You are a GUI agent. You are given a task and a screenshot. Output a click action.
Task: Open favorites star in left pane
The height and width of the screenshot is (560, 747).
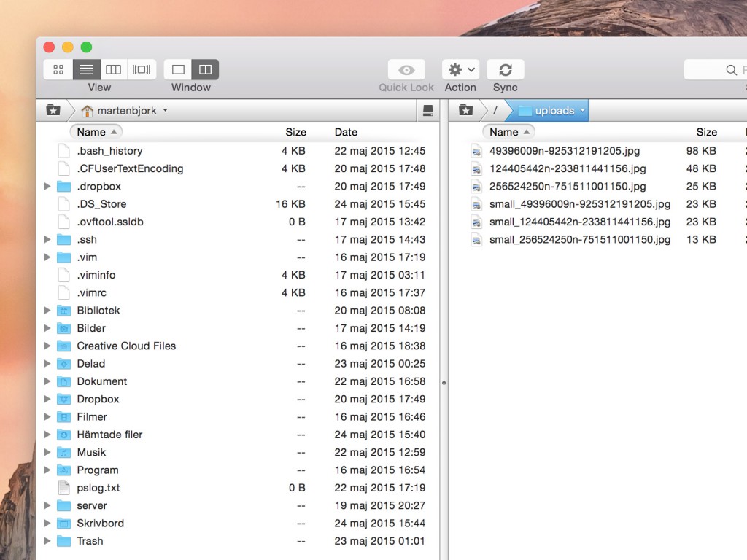[53, 110]
